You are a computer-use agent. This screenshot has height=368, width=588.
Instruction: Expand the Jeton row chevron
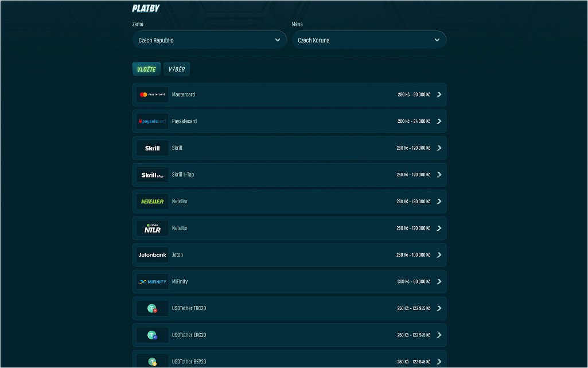click(x=439, y=255)
